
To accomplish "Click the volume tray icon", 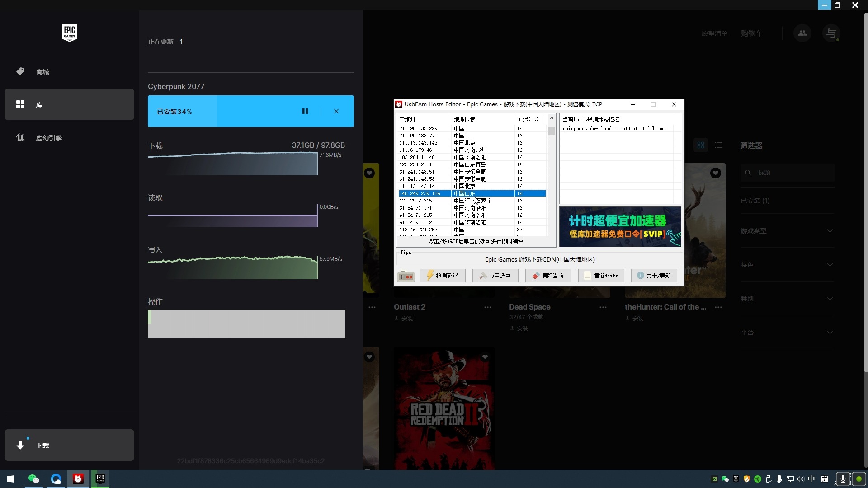I will [801, 479].
